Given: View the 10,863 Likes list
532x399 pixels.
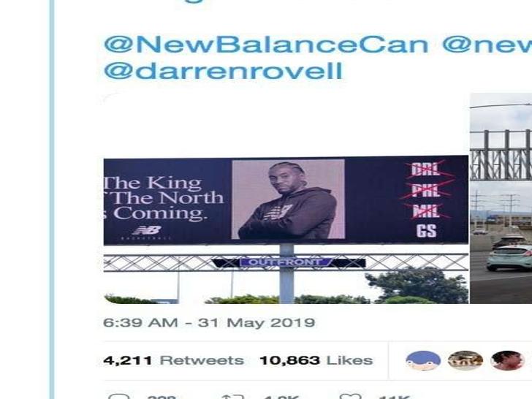Looking at the screenshot, I should click(x=316, y=360).
